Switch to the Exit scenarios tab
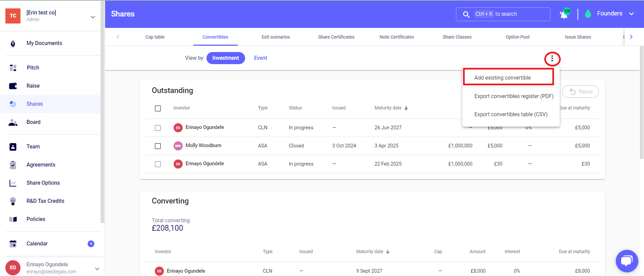The height and width of the screenshot is (276, 644). click(276, 37)
